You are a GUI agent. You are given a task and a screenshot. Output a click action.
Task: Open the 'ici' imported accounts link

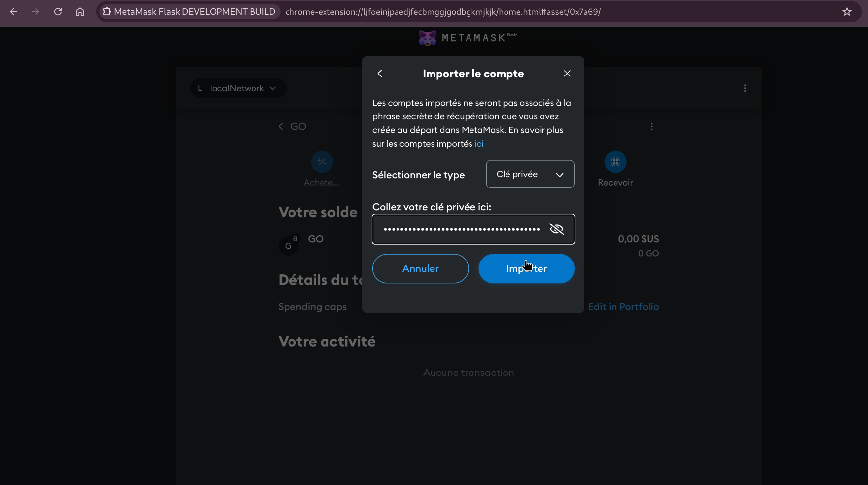[x=478, y=144]
